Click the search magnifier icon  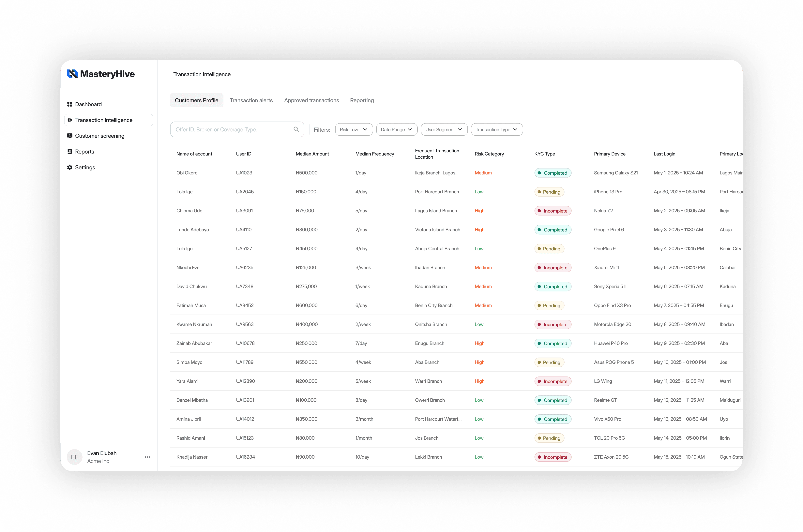click(x=296, y=130)
